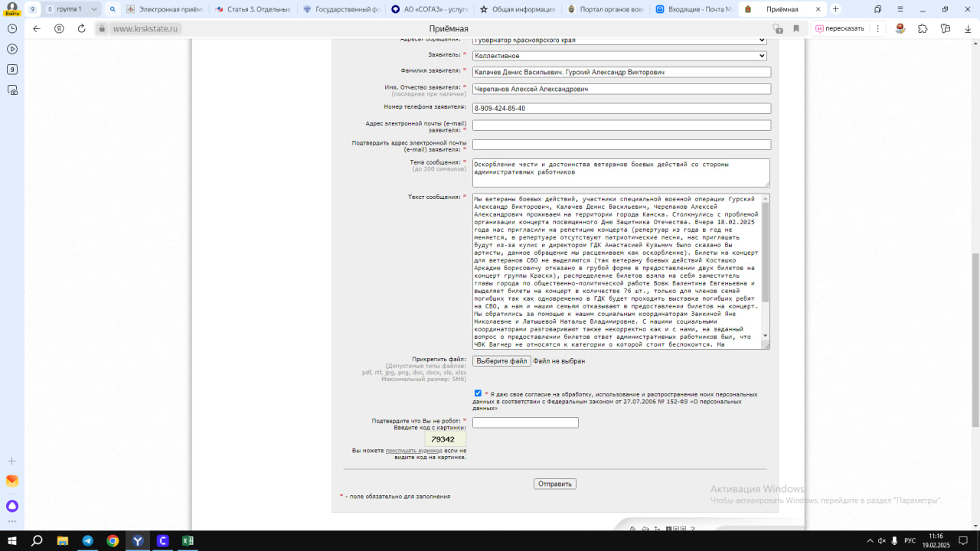Launch the Alice assistant icon in the sidebar
The width and height of the screenshot is (980, 551).
click(x=12, y=506)
